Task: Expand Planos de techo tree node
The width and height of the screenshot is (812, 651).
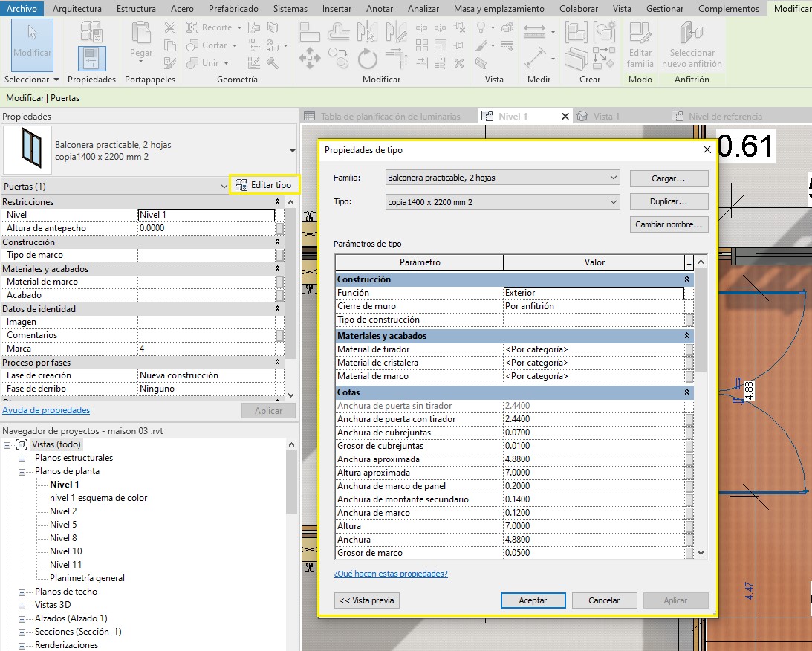Action: 22,592
